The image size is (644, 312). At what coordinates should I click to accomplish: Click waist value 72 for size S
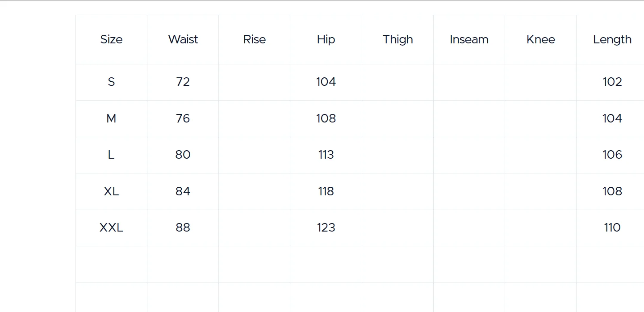(183, 82)
